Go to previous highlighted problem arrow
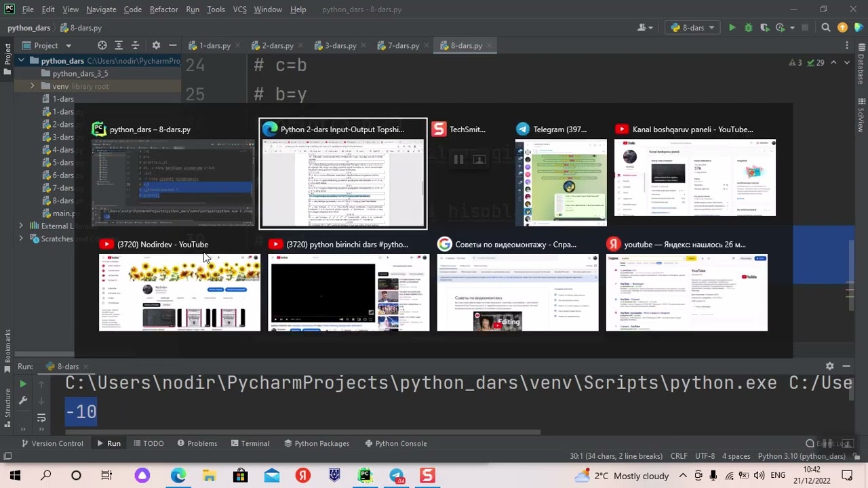The height and width of the screenshot is (488, 868). (x=834, y=62)
